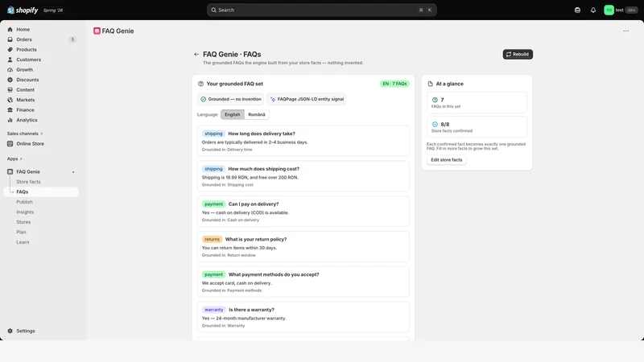The height and width of the screenshot is (362, 644).
Task: Click the Growth icon in sidebar
Action: click(10, 70)
